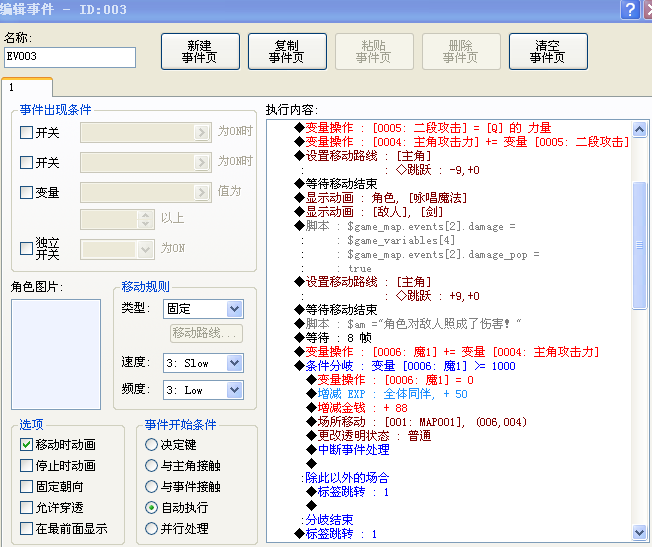Viewport: 652px width, 547px height.
Task: Select the 跳跃 : +9, +0 line
Action: point(438,296)
